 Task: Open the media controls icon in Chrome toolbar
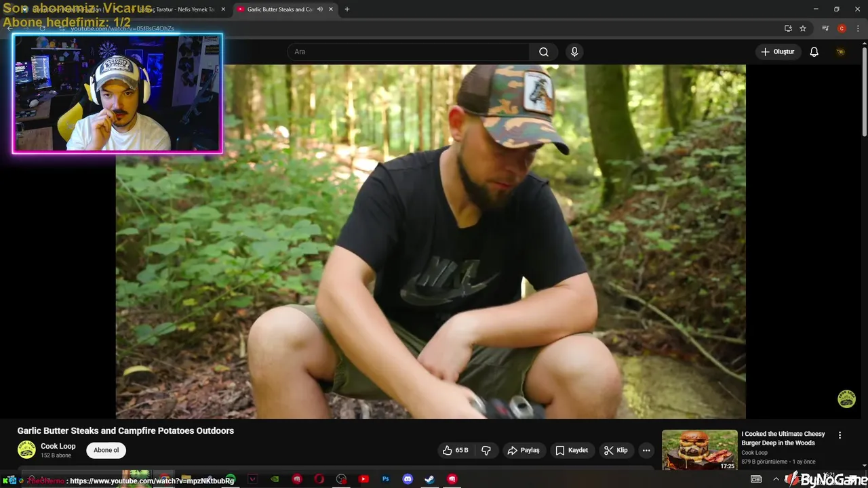pos(825,28)
